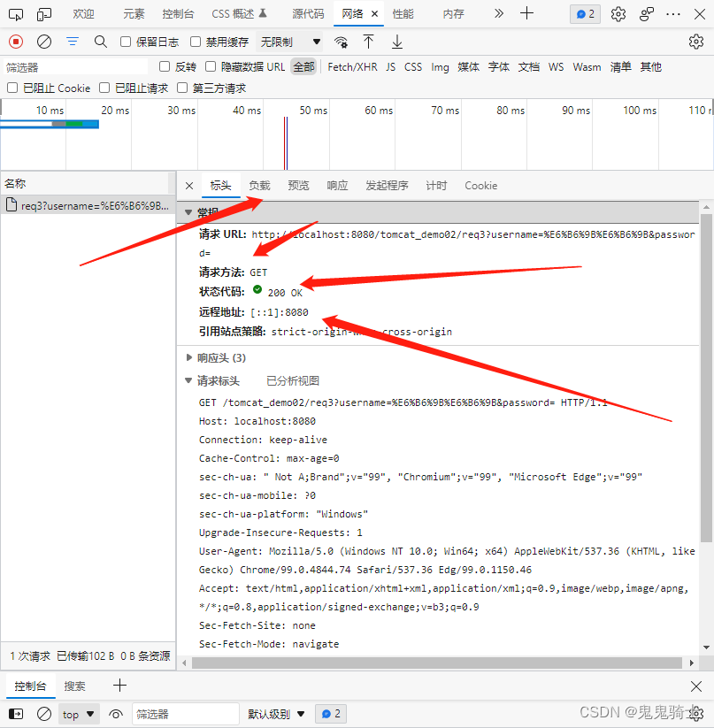Click the blue request bar in timeline overview
The height and width of the screenshot is (728, 714).
(50, 124)
